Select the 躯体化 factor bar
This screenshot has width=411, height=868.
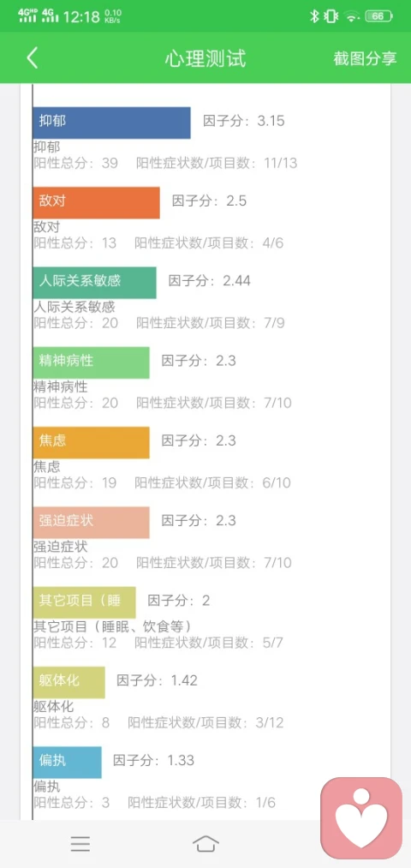click(68, 682)
